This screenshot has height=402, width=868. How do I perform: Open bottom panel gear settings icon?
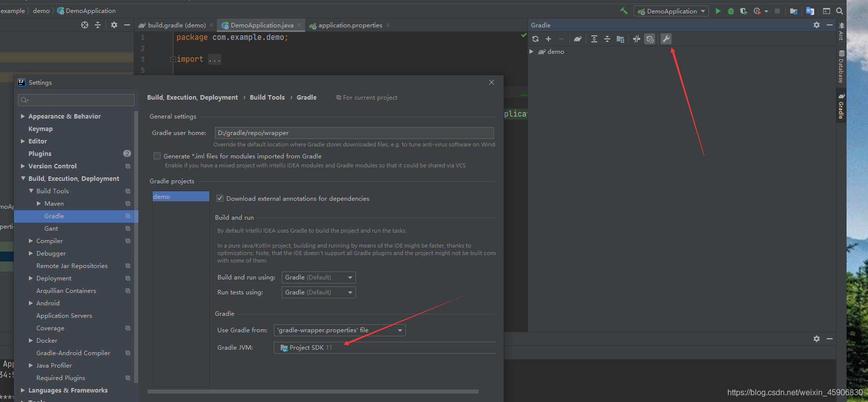pyautogui.click(x=817, y=339)
